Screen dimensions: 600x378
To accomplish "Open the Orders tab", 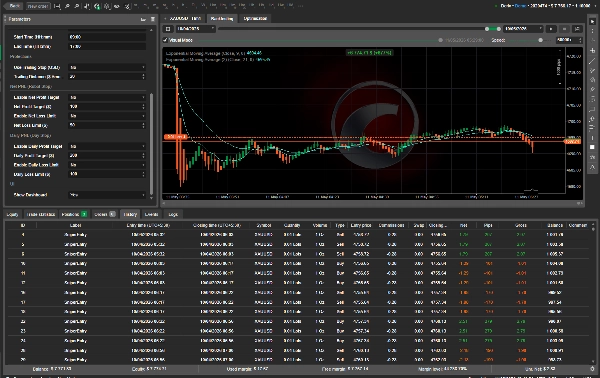I will click(104, 214).
